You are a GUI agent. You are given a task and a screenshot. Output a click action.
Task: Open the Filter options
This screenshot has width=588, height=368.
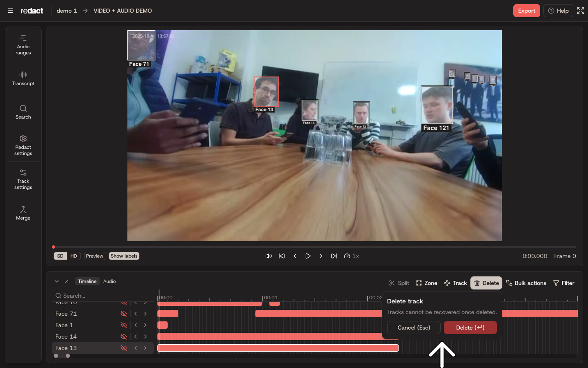coord(563,283)
